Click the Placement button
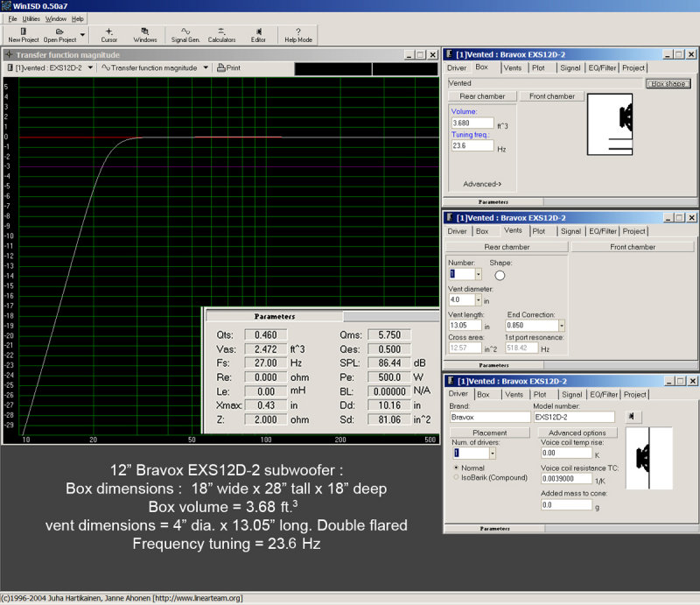700x605 pixels. click(x=490, y=433)
